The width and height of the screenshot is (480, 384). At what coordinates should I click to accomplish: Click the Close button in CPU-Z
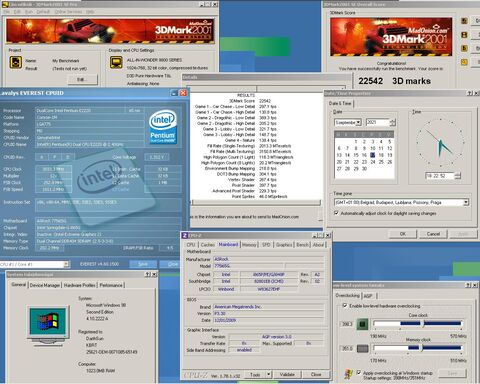[x=316, y=375]
